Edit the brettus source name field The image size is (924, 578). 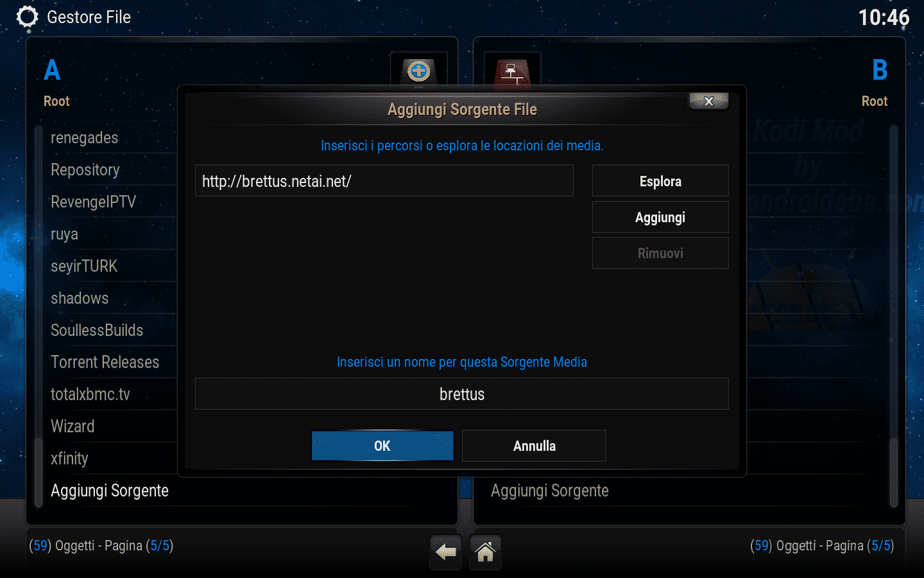[x=462, y=394]
